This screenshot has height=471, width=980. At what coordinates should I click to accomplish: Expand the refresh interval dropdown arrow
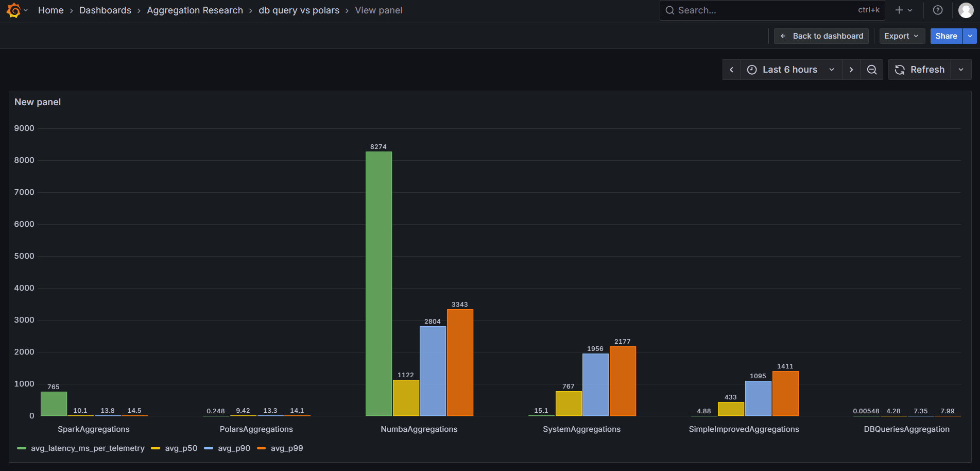[x=961, y=70]
